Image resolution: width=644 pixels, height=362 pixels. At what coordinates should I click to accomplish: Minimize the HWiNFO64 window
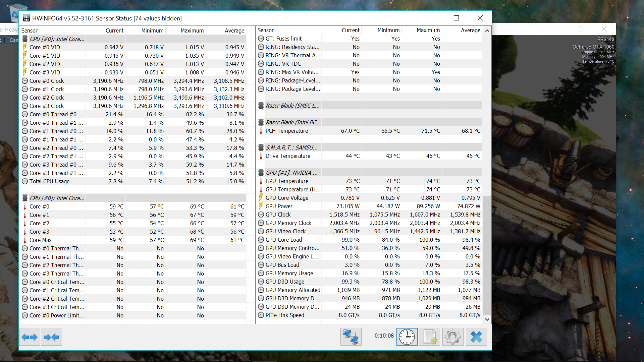[433, 18]
